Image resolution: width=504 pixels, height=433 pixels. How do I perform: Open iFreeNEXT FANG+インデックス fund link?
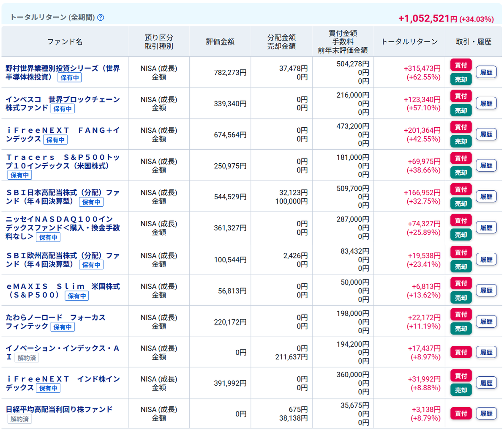click(x=63, y=134)
